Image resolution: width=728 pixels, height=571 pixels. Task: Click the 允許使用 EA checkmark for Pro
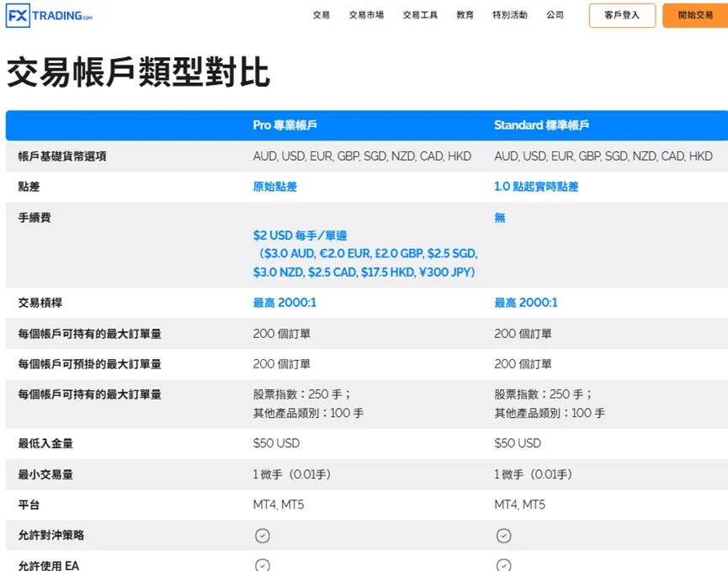coord(263,565)
